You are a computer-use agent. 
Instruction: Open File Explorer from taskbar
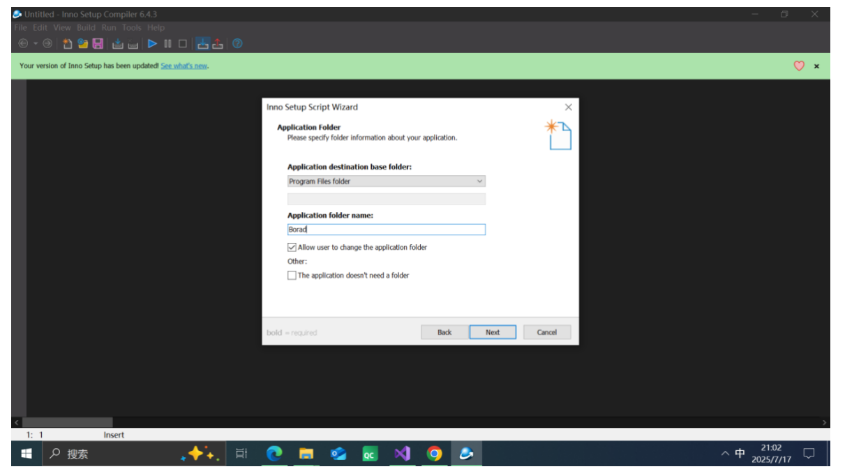point(306,454)
